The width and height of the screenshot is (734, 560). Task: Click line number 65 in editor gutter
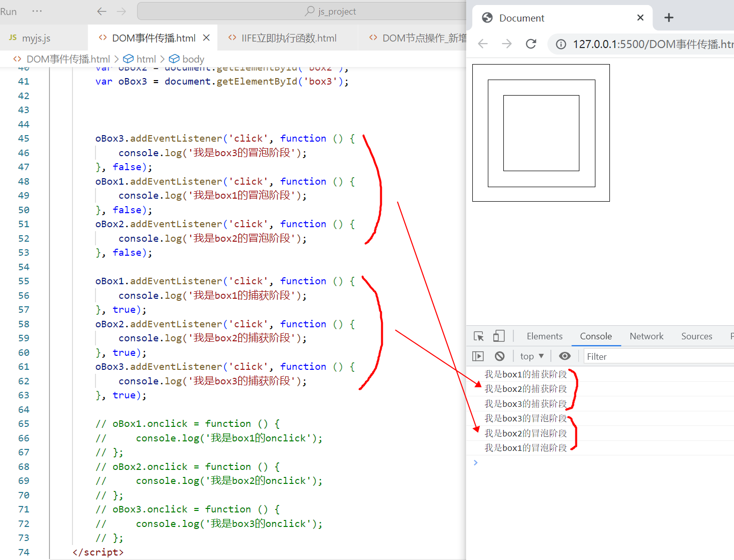coord(24,424)
